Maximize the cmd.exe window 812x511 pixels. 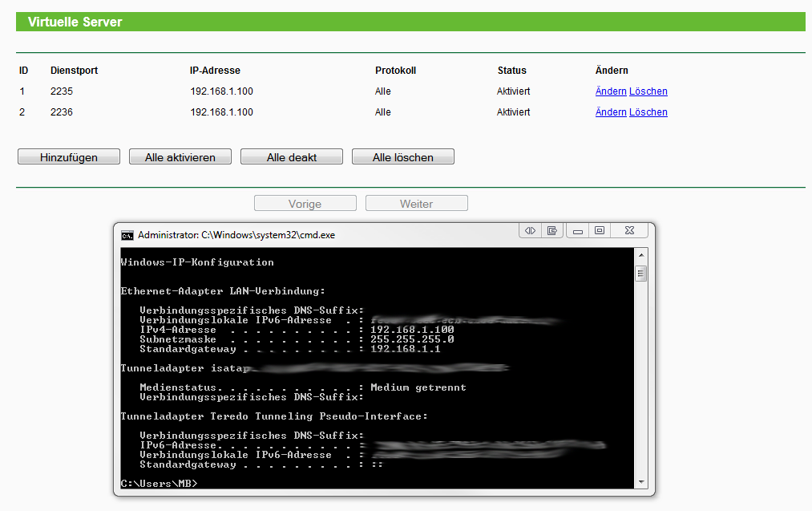tap(600, 230)
